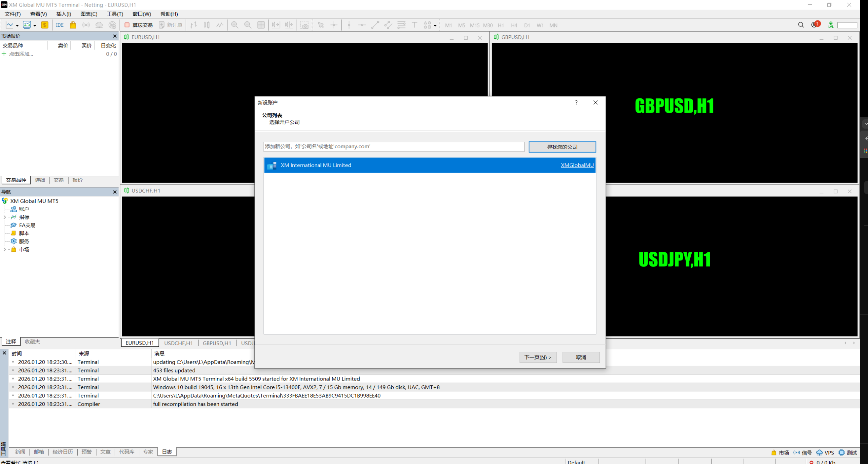Select the H4 timeframe
The height and width of the screenshot is (464, 868).
click(514, 25)
